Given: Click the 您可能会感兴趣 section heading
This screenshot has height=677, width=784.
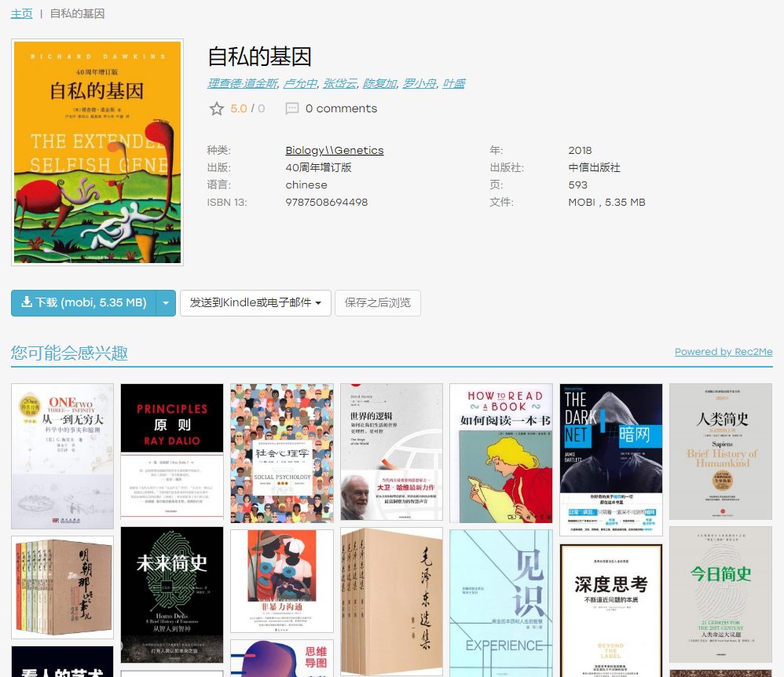Looking at the screenshot, I should pos(69,353).
